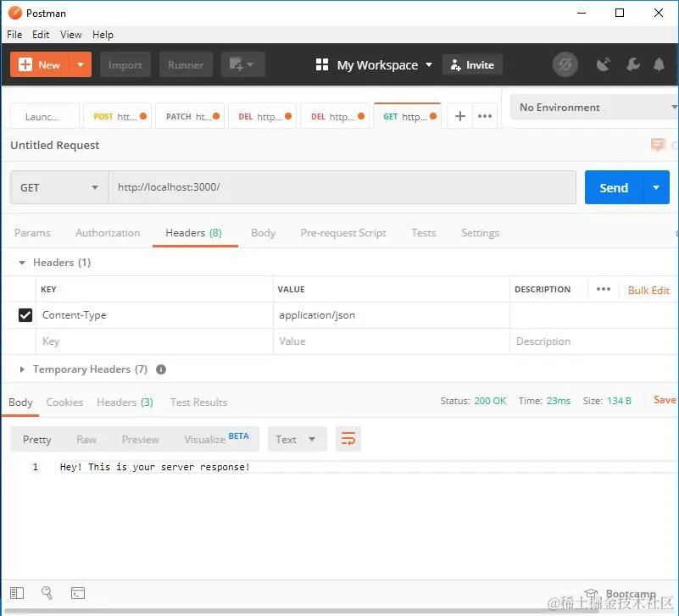The image size is (679, 616).
Task: Uncheck the Content-Type header checkbox
Action: (x=25, y=315)
